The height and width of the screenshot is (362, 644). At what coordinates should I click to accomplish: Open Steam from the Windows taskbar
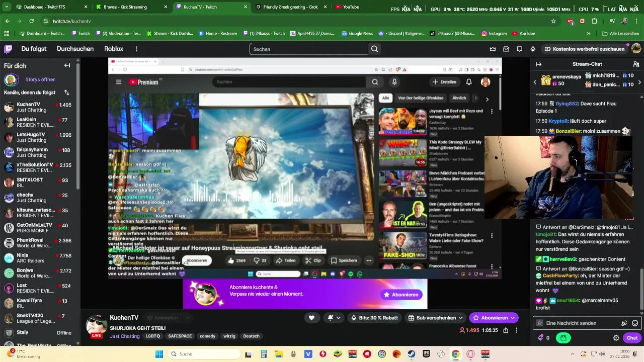[x=412, y=354]
